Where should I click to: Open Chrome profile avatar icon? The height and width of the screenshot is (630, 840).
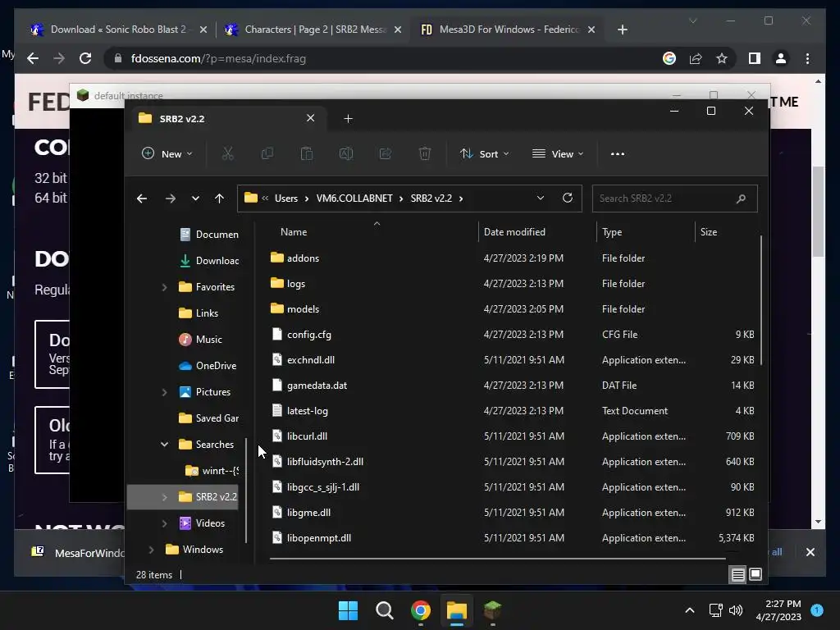[x=781, y=58]
